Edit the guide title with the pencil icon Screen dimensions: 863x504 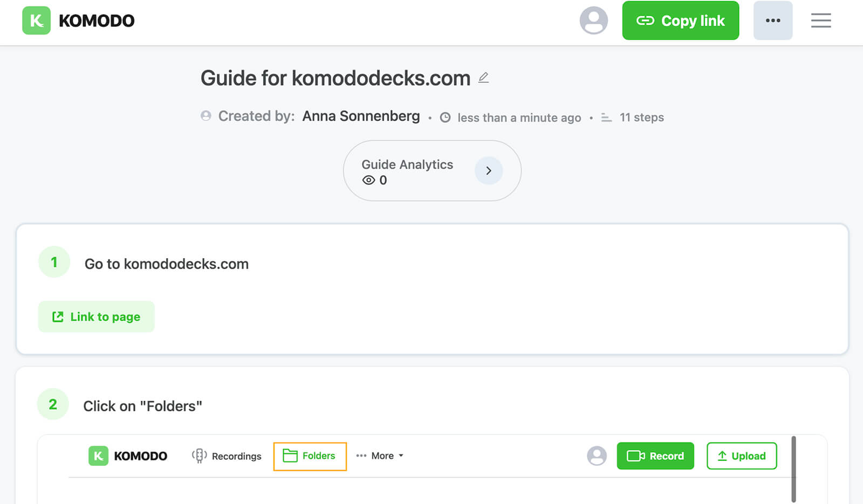pyautogui.click(x=484, y=78)
